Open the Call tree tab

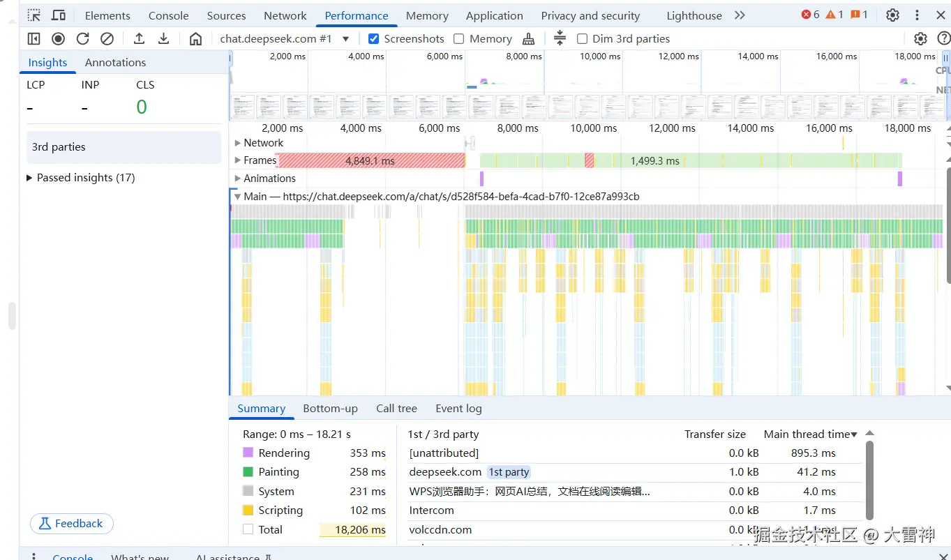(x=396, y=408)
